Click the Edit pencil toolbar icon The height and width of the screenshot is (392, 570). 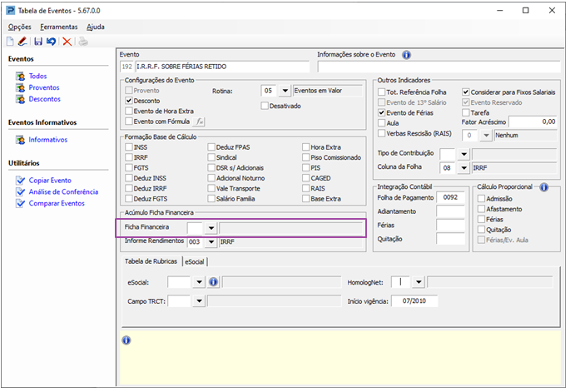tap(22, 42)
